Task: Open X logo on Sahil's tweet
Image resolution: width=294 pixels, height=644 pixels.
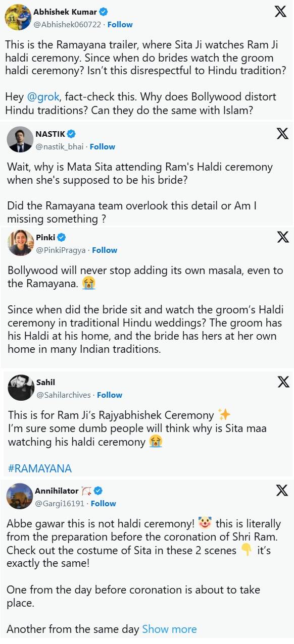Action: (283, 382)
